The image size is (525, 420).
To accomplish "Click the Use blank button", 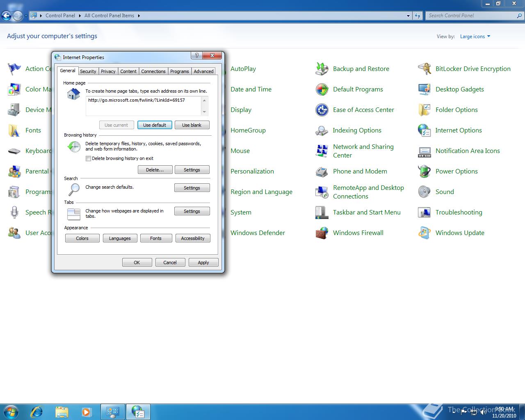I will click(192, 125).
